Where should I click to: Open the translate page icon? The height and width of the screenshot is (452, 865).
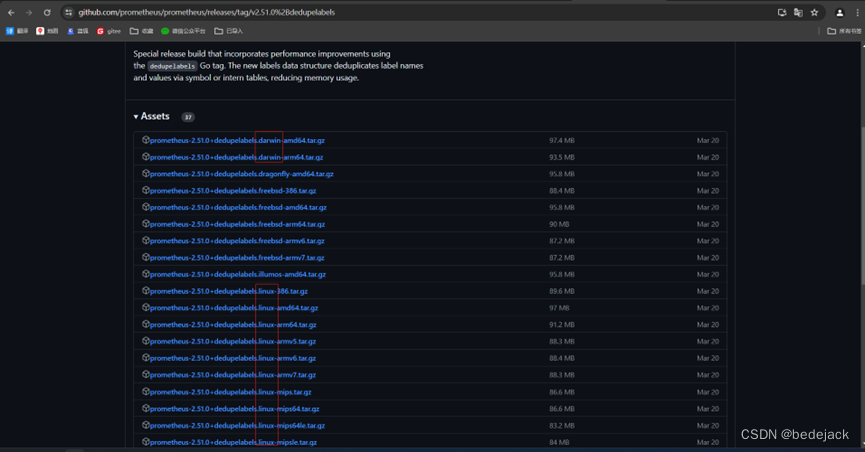pos(798,12)
